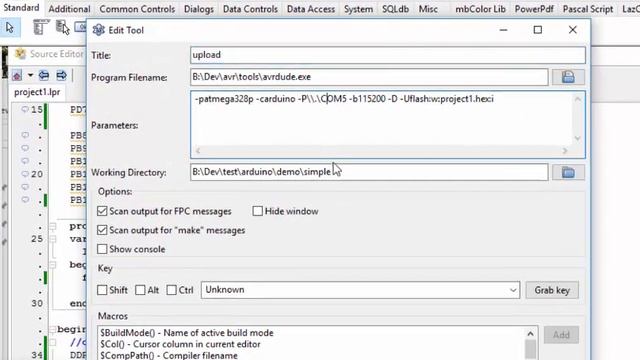The width and height of the screenshot is (640, 360).
Task: Select the project1.lpr editor tab
Action: [37, 92]
